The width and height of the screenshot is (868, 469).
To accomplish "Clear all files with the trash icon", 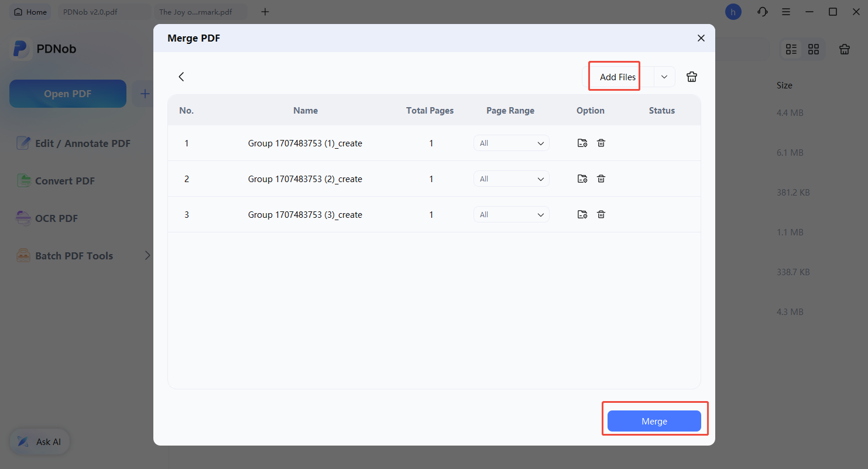I will (x=691, y=77).
